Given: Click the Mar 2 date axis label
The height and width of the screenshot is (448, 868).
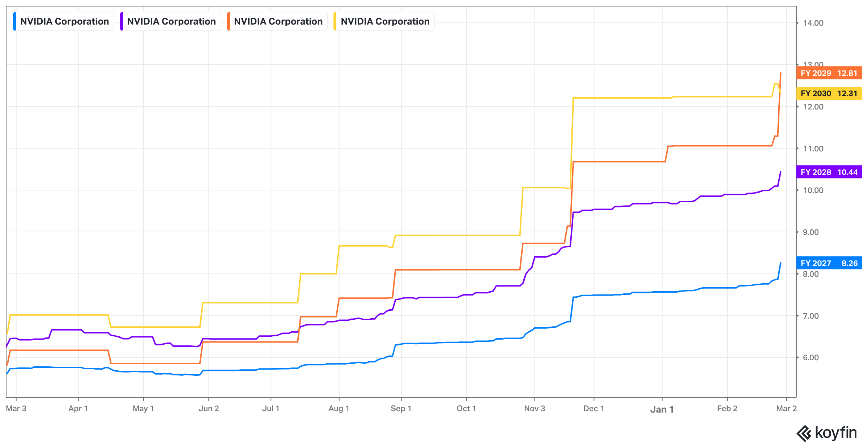Looking at the screenshot, I should pyautogui.click(x=786, y=409).
